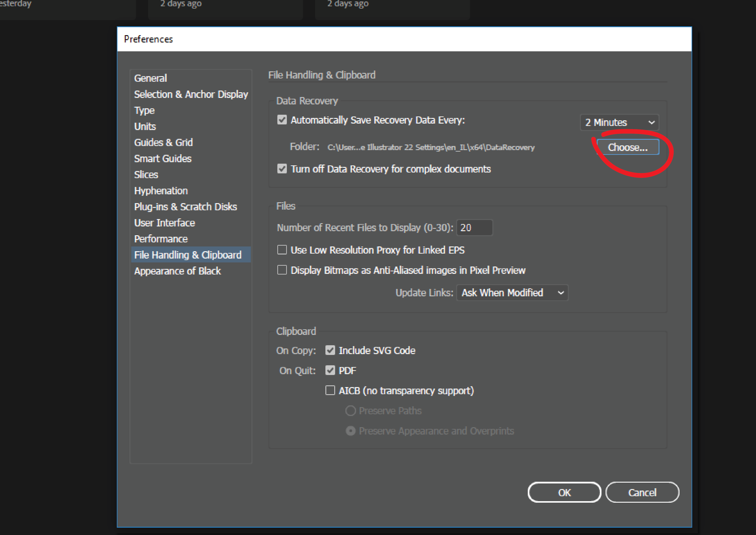Click the Choose folder button

pos(627,147)
